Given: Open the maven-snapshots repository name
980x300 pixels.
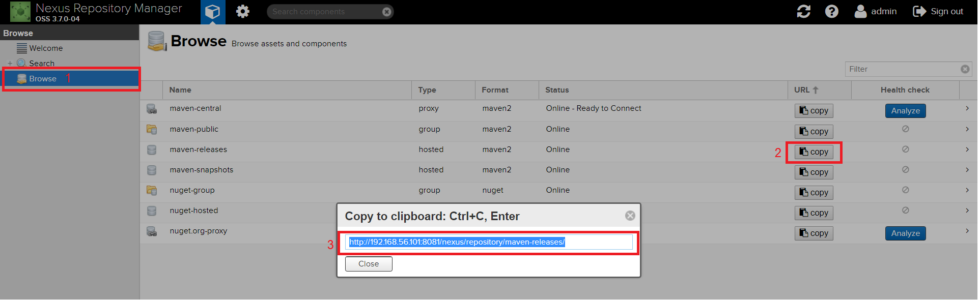Looking at the screenshot, I should 202,170.
